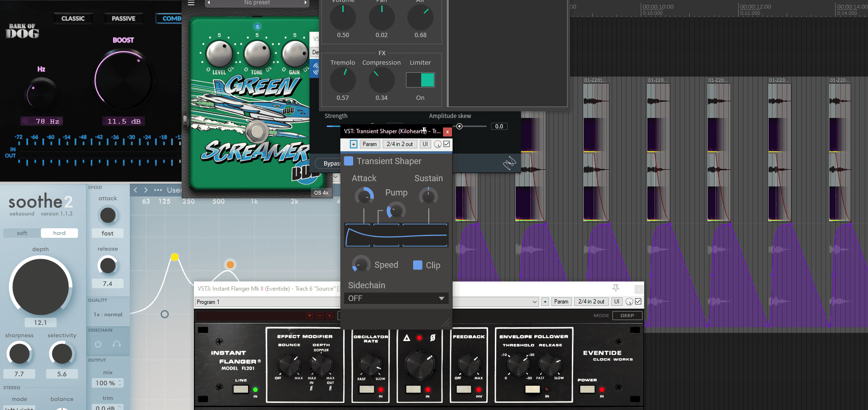Image resolution: width=868 pixels, height=410 pixels.
Task: Click the TONE knob on Green Screamer
Action: pyautogui.click(x=257, y=54)
